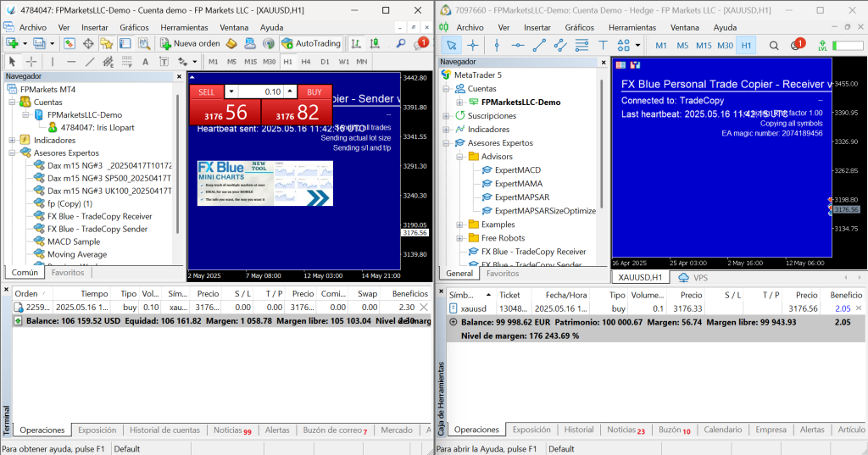Select the MT5 Fibonacci retracement tool
The width and height of the screenshot is (868, 455).
click(x=581, y=46)
